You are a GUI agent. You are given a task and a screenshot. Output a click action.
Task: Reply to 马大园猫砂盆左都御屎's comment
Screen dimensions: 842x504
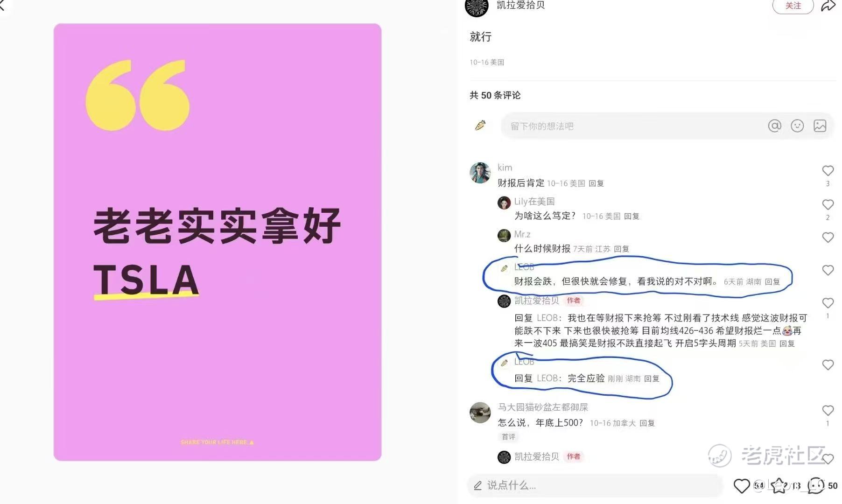pos(647,423)
